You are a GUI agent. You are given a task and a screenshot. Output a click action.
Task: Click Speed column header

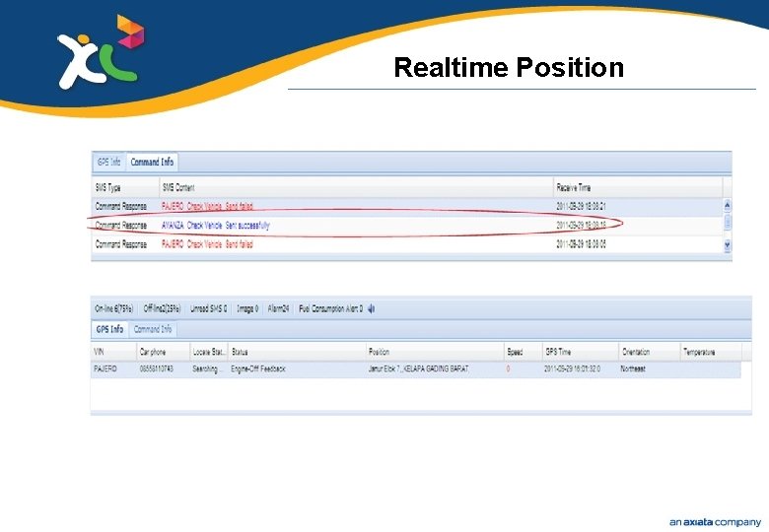[x=524, y=352]
